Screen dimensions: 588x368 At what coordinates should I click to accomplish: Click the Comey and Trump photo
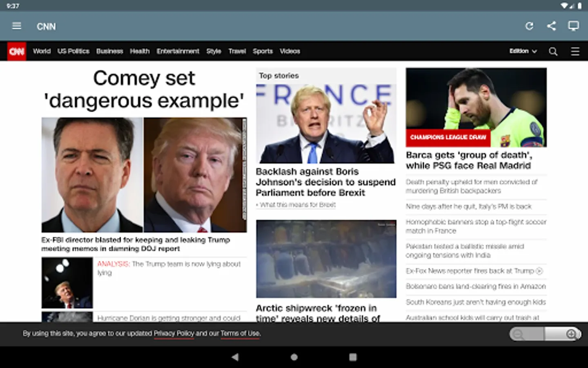coord(144,175)
